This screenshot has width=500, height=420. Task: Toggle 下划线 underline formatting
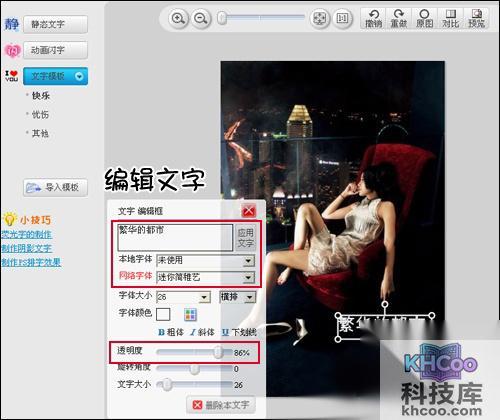click(x=239, y=332)
